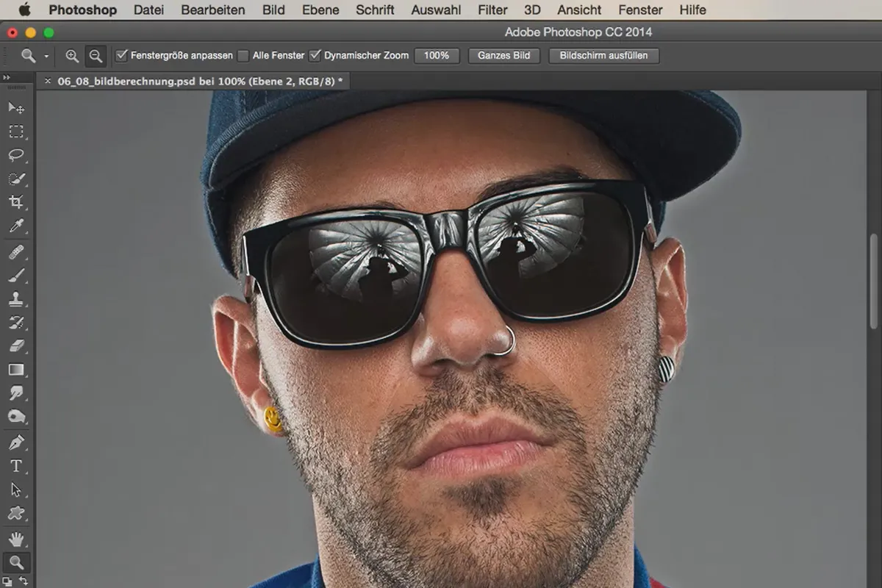Uncheck Fenstergröße anpassen checkbox
The height and width of the screenshot is (588, 882).
pos(122,55)
